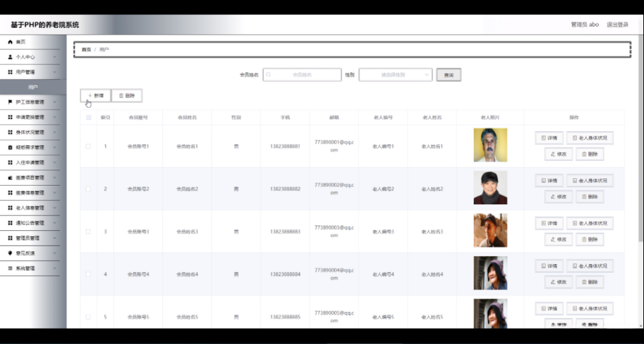Click phone number 13823888881
The width and height of the screenshot is (644, 344).
(x=285, y=146)
